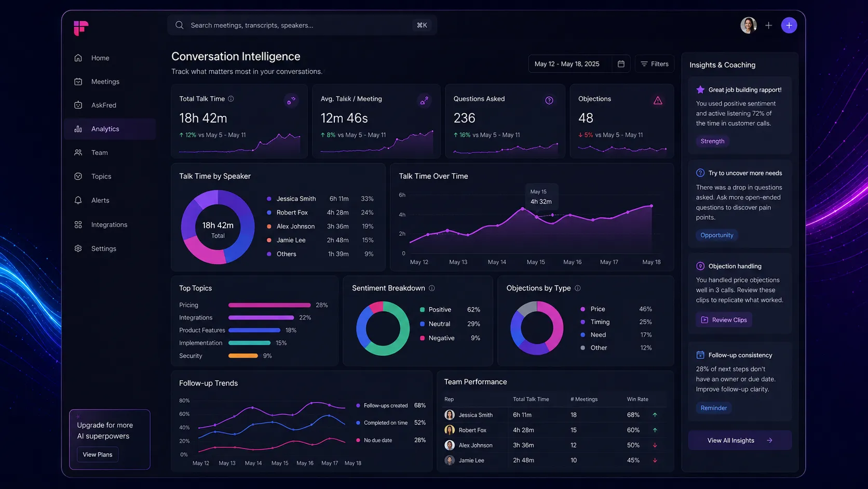Image resolution: width=868 pixels, height=489 pixels.
Task: Click the Positive sentiment legend dot
Action: (422, 310)
